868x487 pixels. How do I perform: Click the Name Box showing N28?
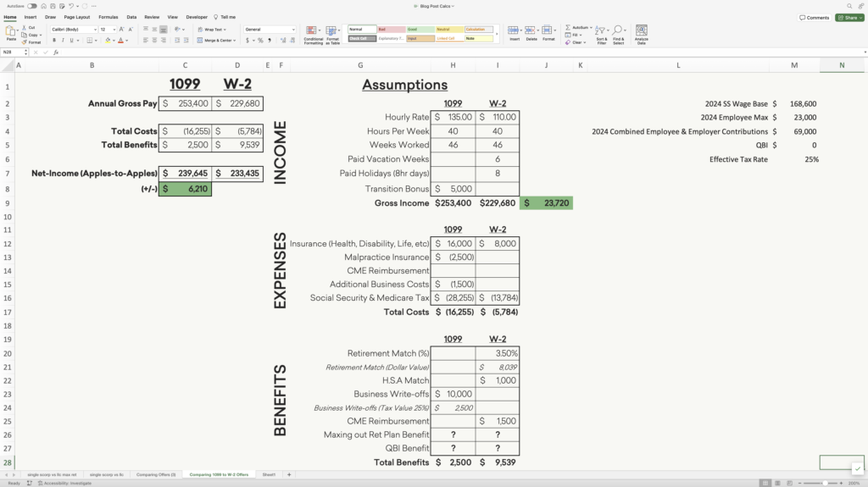[14, 52]
